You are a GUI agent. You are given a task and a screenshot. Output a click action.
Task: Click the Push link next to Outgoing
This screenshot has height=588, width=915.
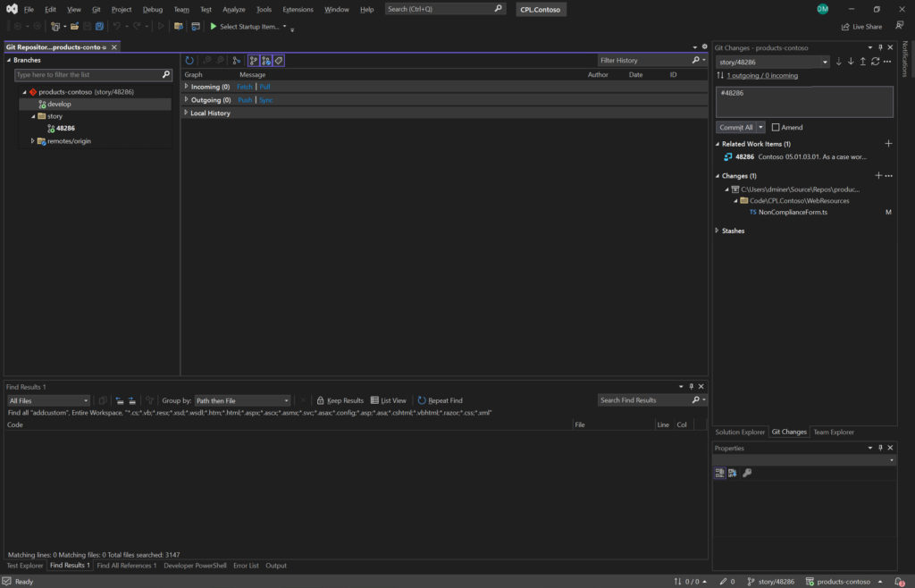pyautogui.click(x=247, y=99)
